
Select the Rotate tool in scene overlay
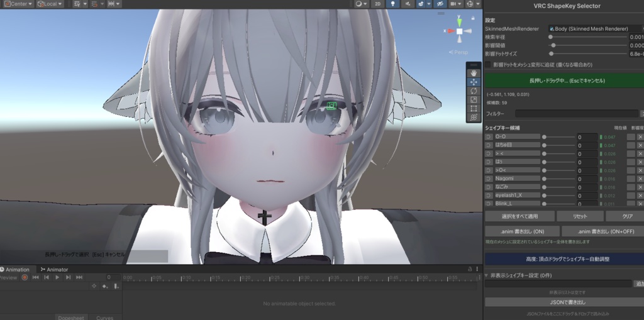coord(473,91)
